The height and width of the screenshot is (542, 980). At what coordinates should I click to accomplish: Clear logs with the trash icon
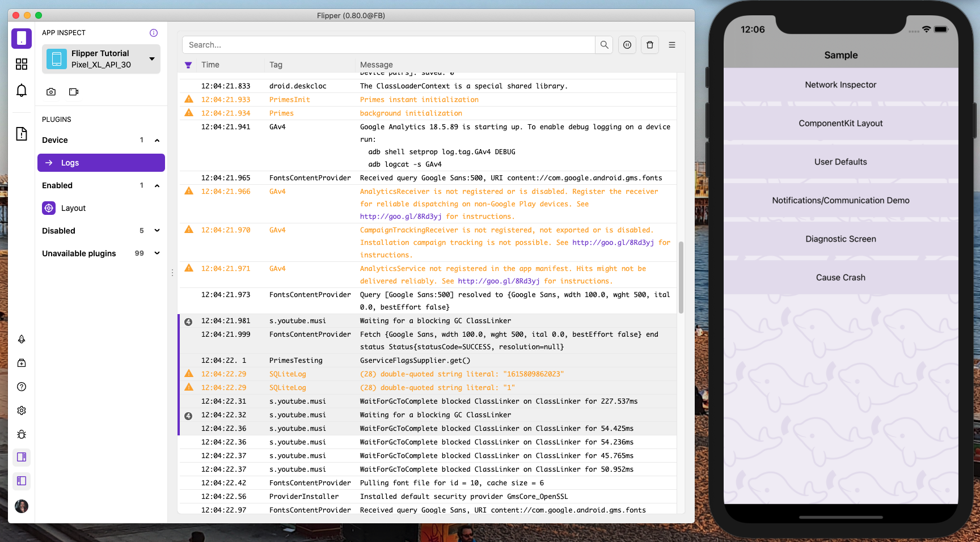650,45
